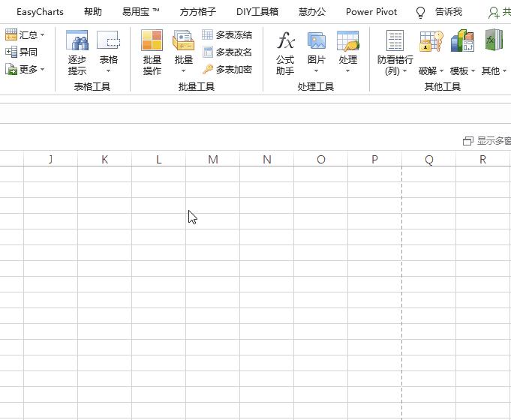Select column Q header
Viewport: 511px width, 420px height.
[429, 159]
